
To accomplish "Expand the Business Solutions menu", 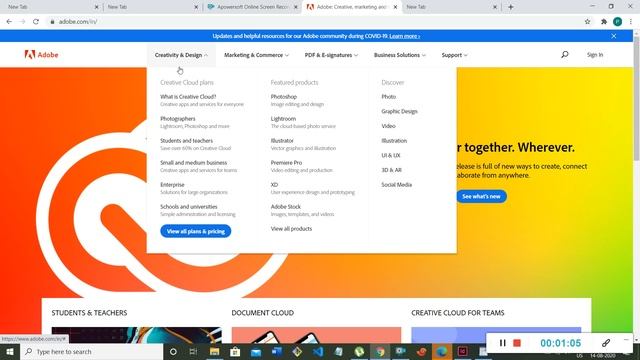I will click(x=400, y=55).
